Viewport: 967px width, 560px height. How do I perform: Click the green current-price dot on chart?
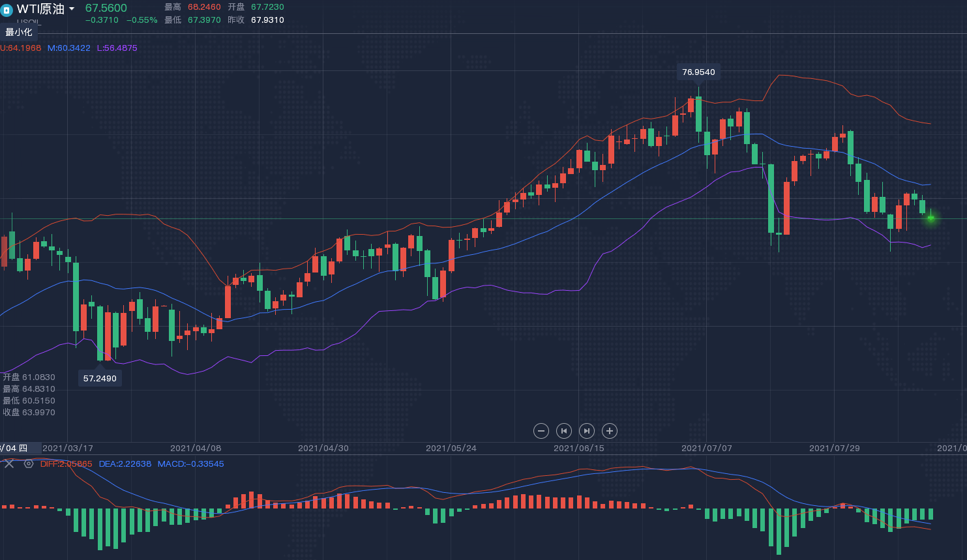(x=930, y=218)
